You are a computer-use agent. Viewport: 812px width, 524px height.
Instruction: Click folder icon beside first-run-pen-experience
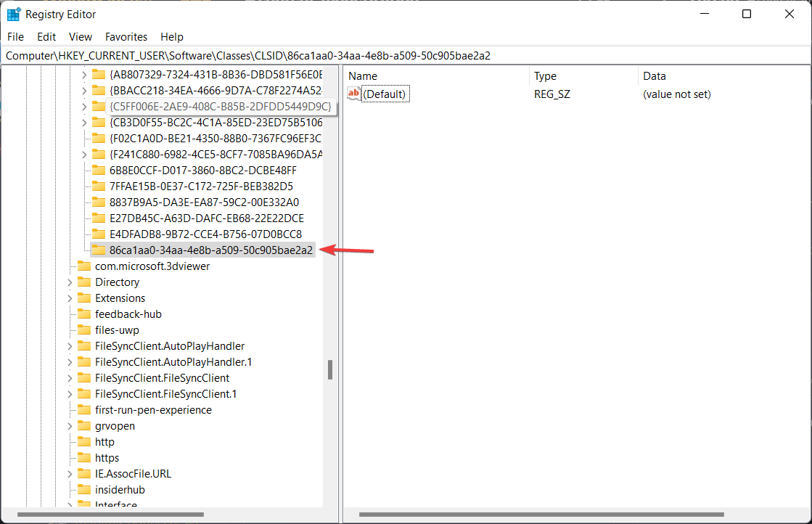tap(84, 410)
